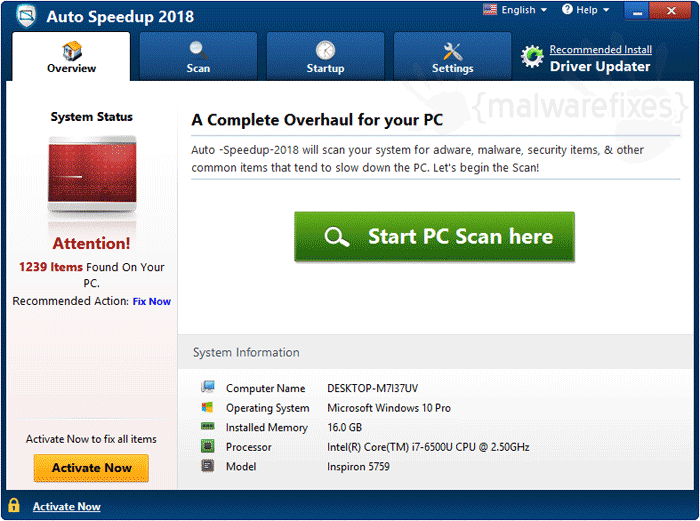This screenshot has height=521, width=700.
Task: Minimize the Auto Speedup window
Action: (637, 11)
